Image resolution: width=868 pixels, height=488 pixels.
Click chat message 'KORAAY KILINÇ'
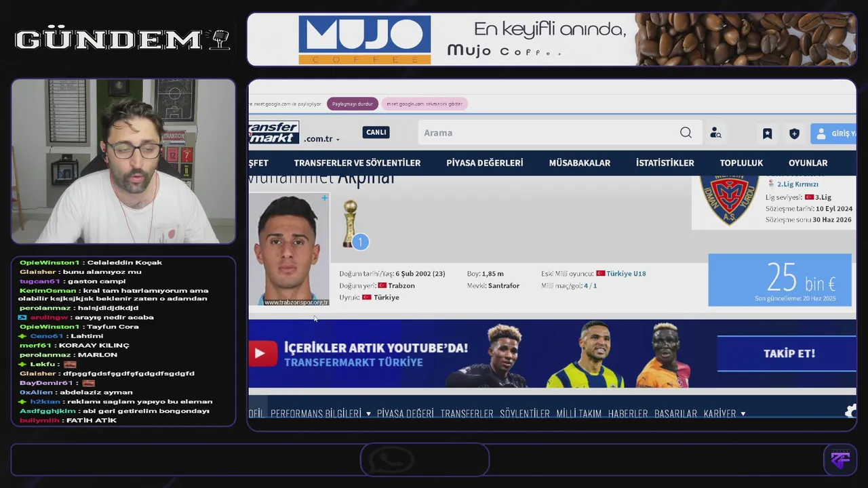(94, 346)
